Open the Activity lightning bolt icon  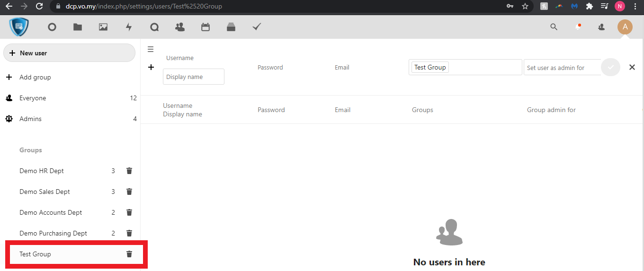(129, 27)
